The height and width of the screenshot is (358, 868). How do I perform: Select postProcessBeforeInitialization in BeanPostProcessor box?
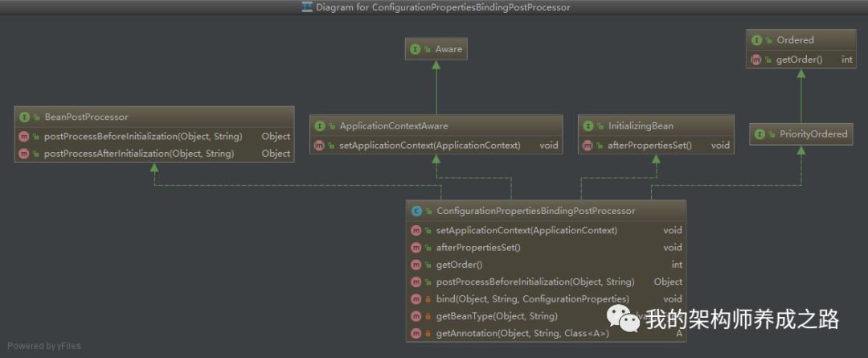pos(143,136)
